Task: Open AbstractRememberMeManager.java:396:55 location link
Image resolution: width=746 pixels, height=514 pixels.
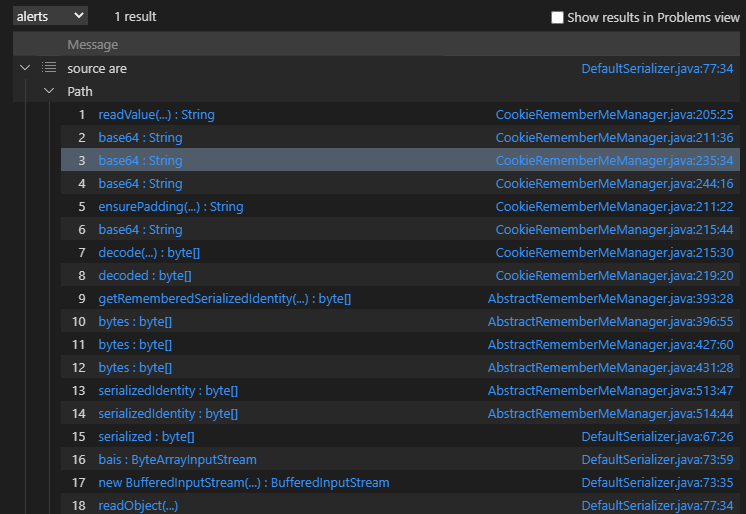Action: [610, 322]
